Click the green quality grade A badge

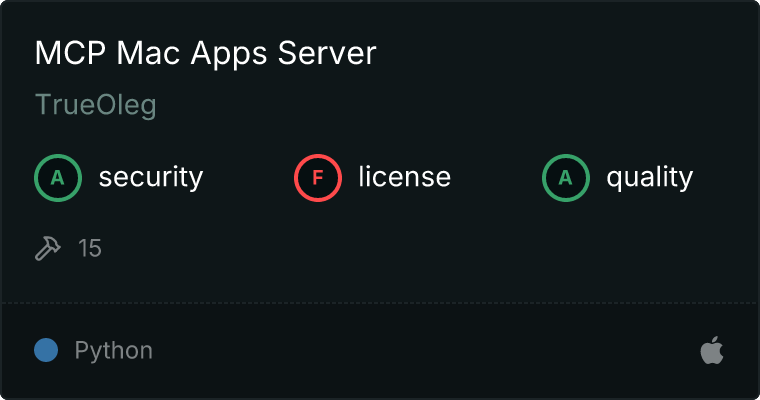pos(566,178)
